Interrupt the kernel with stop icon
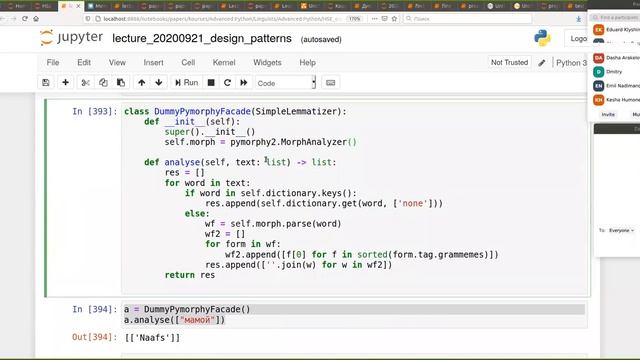Viewport: 640px width, 360px height. [x=211, y=83]
